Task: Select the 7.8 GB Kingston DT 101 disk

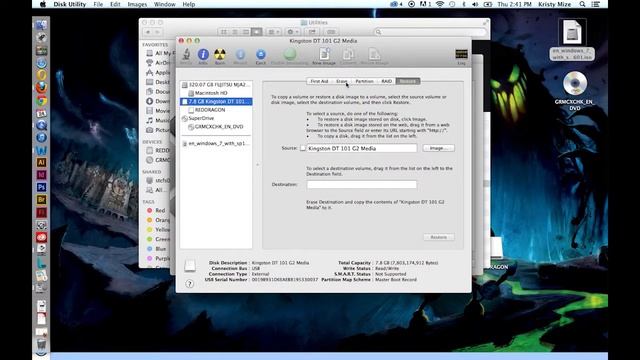Action: (216, 101)
